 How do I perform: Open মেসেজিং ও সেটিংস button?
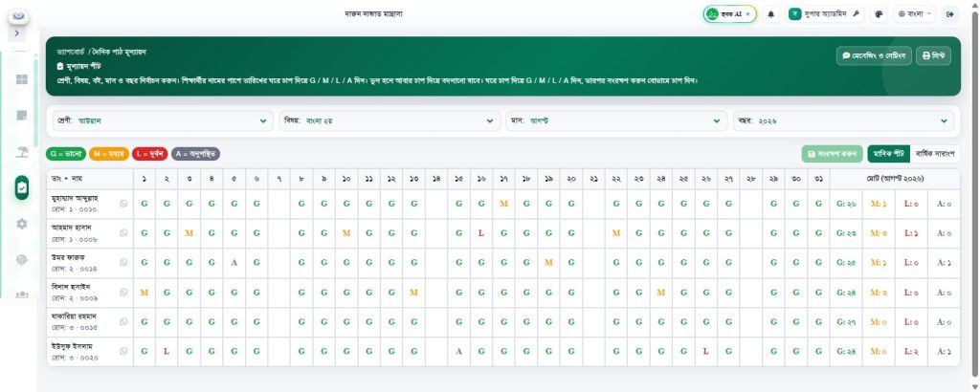click(x=874, y=55)
